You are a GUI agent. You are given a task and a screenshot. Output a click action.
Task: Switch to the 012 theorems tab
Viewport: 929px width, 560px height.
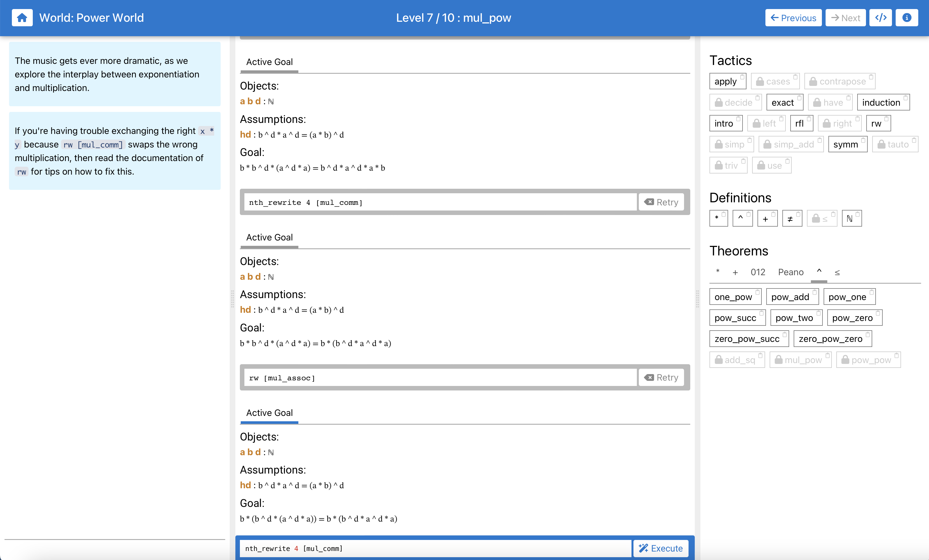click(757, 272)
